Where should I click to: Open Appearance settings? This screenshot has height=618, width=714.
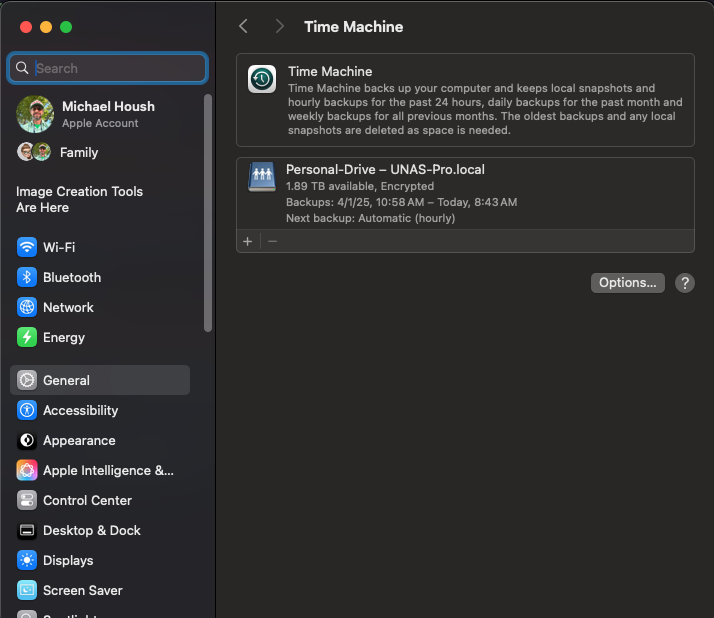coord(79,440)
